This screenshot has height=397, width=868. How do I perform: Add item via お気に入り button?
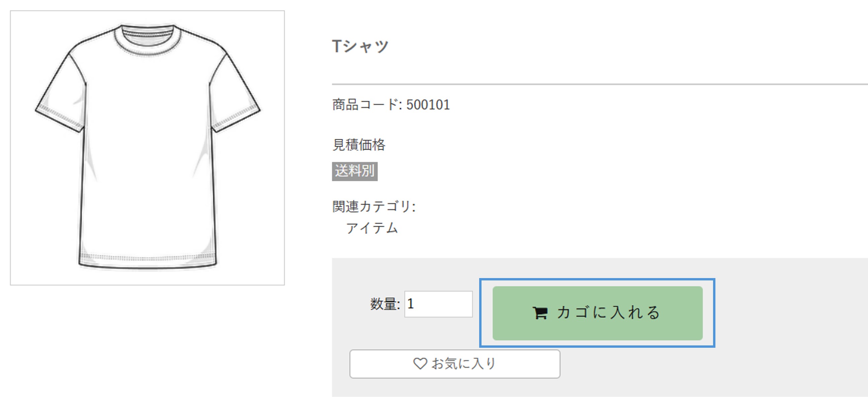(454, 363)
